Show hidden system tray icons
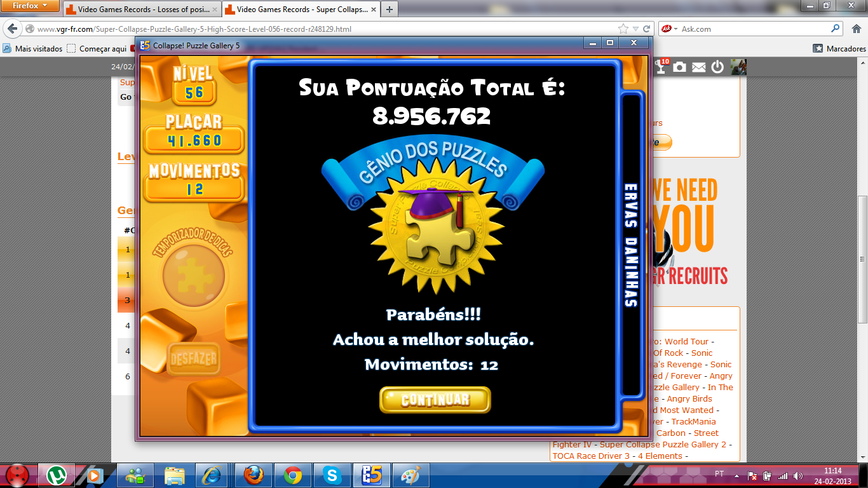 [x=737, y=475]
